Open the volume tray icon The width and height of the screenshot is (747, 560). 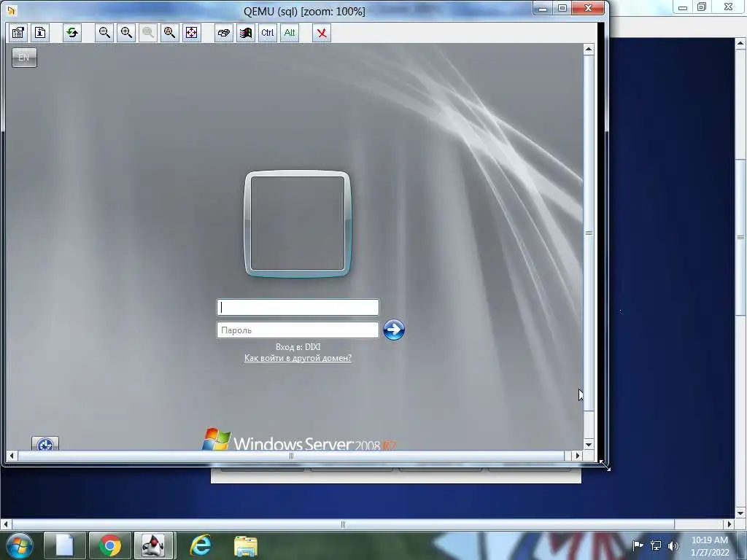pos(673,545)
